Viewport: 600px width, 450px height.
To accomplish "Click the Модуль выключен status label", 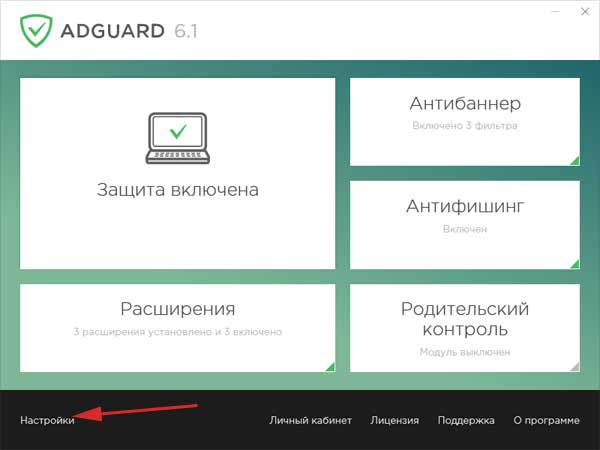I will [x=465, y=352].
